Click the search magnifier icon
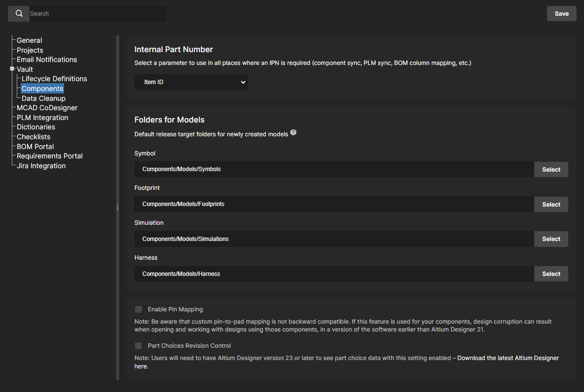This screenshot has height=392, width=584. click(x=19, y=14)
